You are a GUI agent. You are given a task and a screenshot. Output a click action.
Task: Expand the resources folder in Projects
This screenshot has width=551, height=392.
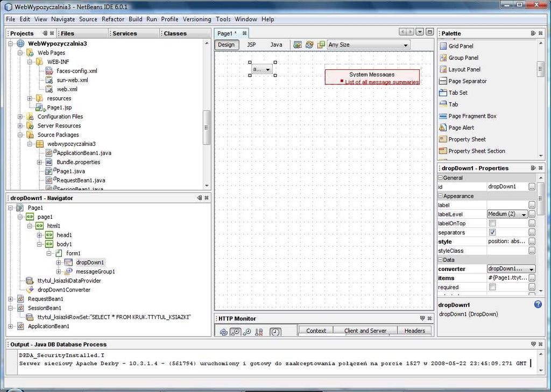coord(30,98)
